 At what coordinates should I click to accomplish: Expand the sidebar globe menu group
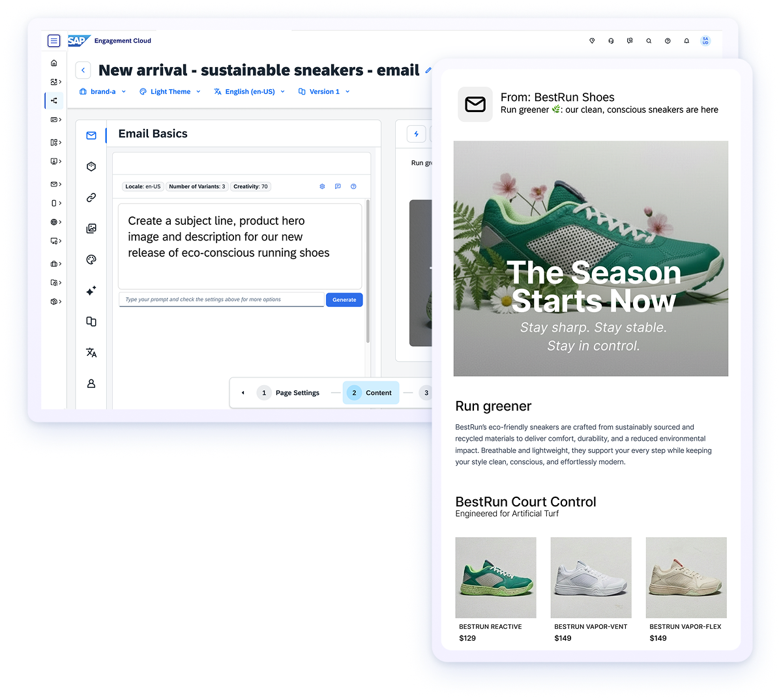[x=56, y=222]
